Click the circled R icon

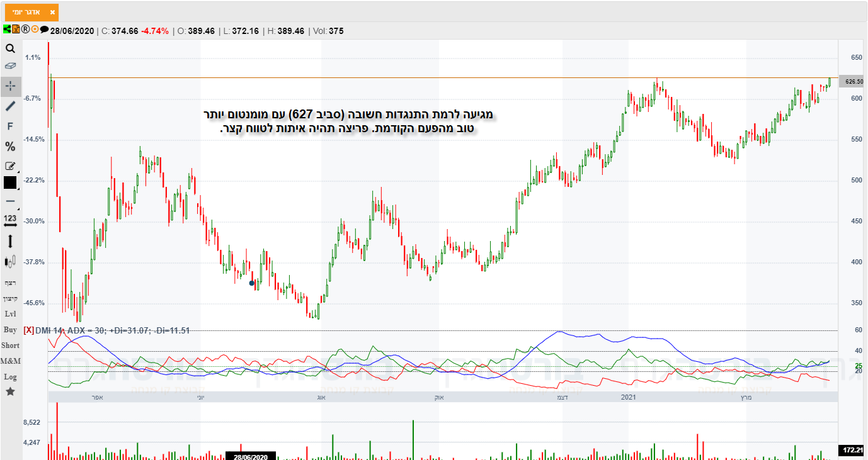pyautogui.click(x=25, y=29)
